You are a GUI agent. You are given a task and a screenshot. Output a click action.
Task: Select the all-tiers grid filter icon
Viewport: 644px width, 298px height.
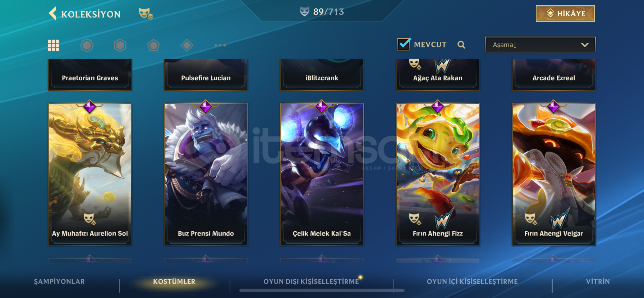pos(54,45)
